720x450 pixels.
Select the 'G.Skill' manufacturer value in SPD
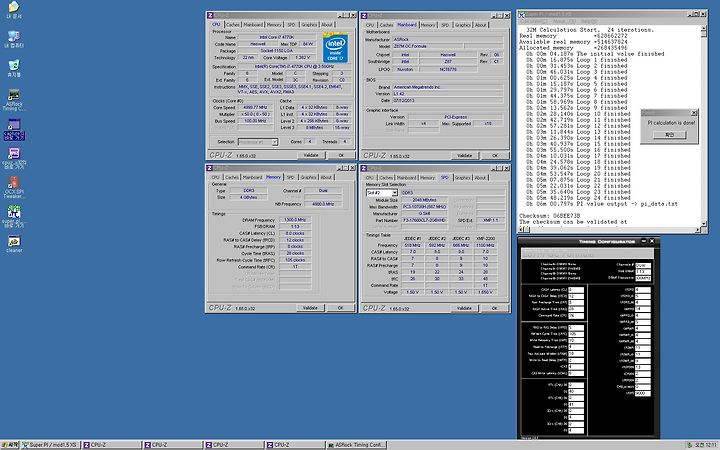[x=424, y=214]
